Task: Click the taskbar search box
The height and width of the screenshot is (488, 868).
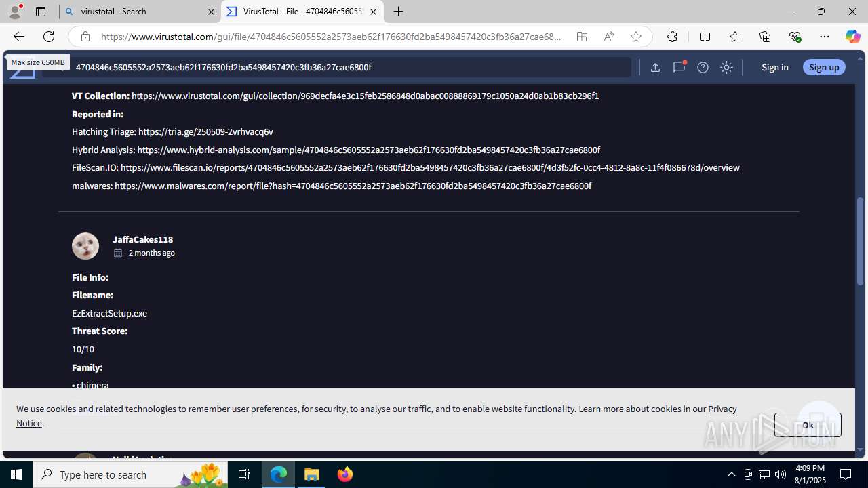Action: (x=131, y=474)
